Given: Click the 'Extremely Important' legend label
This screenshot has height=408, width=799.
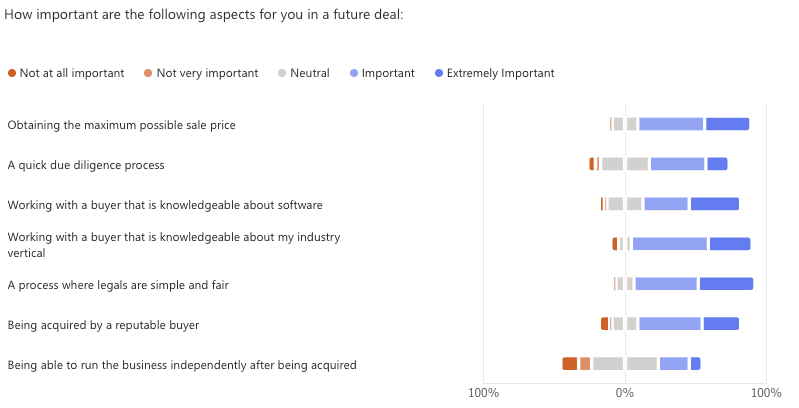Looking at the screenshot, I should [500, 73].
